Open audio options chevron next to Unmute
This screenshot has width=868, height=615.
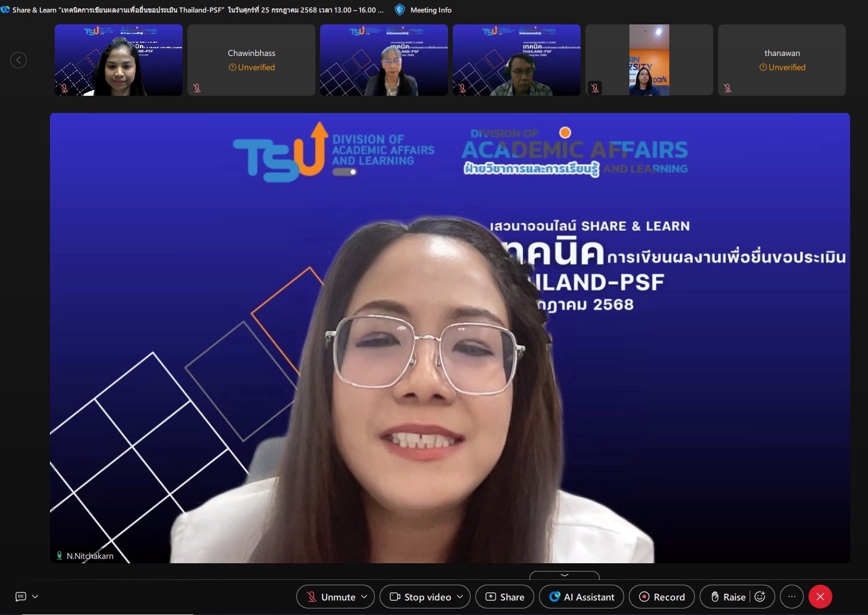365,597
